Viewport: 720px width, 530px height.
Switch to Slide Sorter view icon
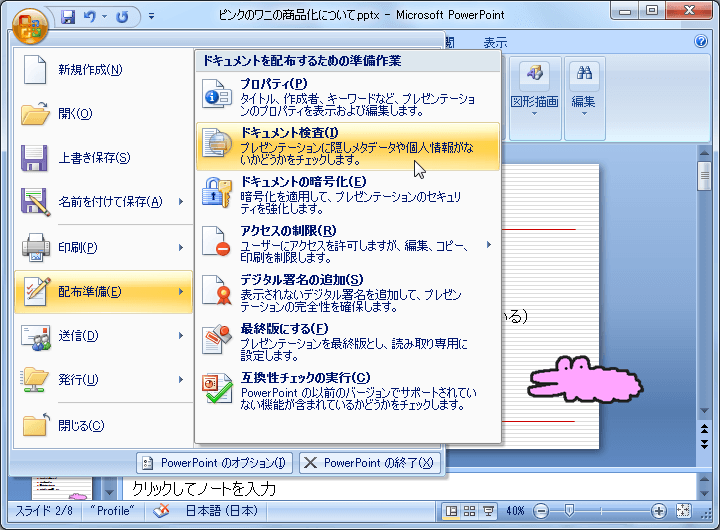[x=470, y=511]
